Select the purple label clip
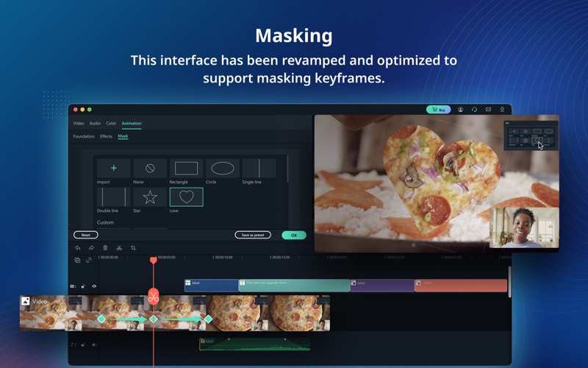This screenshot has width=588, height=368. (x=382, y=286)
